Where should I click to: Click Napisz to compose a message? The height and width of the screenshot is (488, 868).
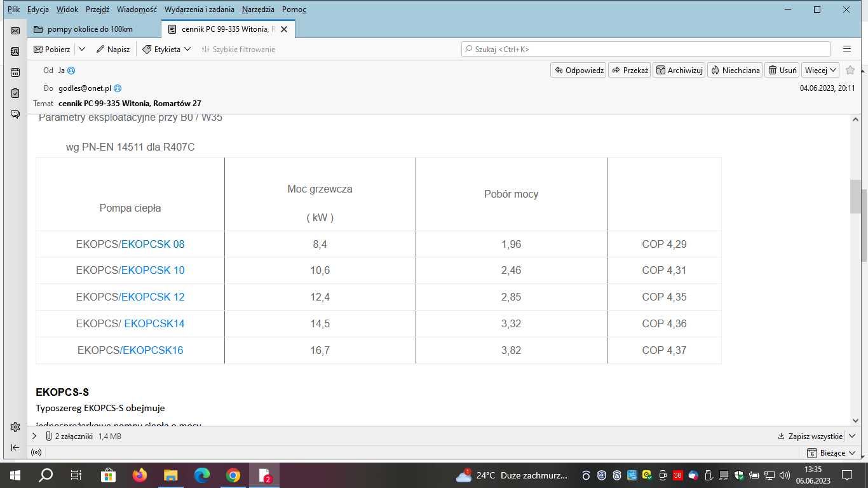coord(113,49)
